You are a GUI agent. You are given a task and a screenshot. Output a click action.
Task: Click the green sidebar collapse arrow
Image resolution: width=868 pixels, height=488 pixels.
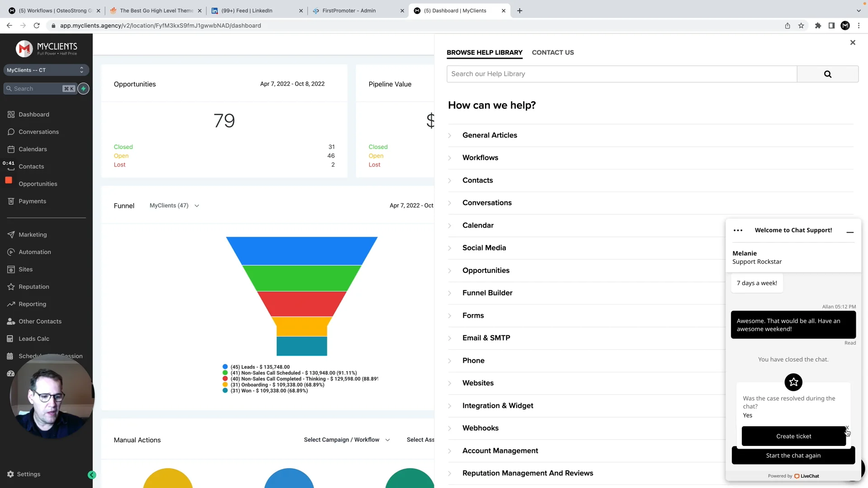[x=92, y=475]
